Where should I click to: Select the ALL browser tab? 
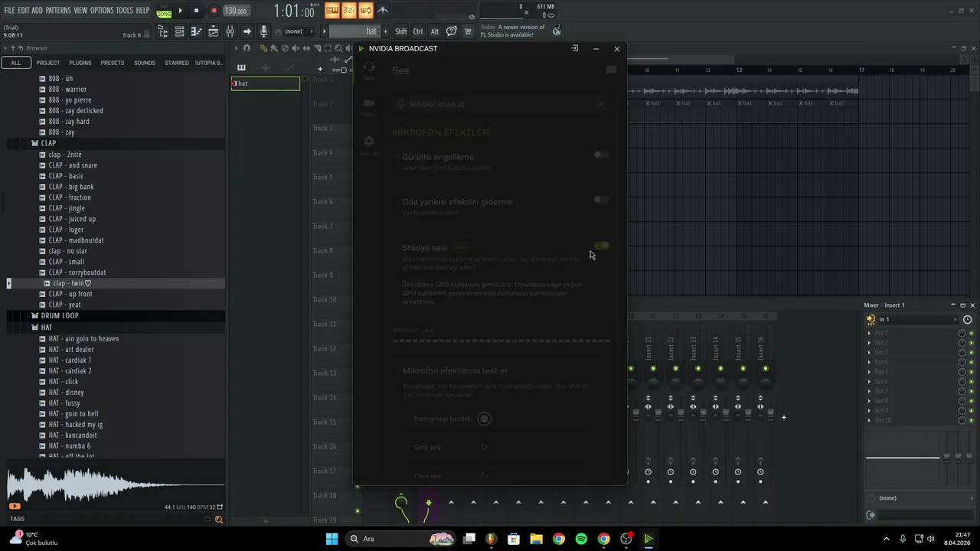tap(16, 63)
